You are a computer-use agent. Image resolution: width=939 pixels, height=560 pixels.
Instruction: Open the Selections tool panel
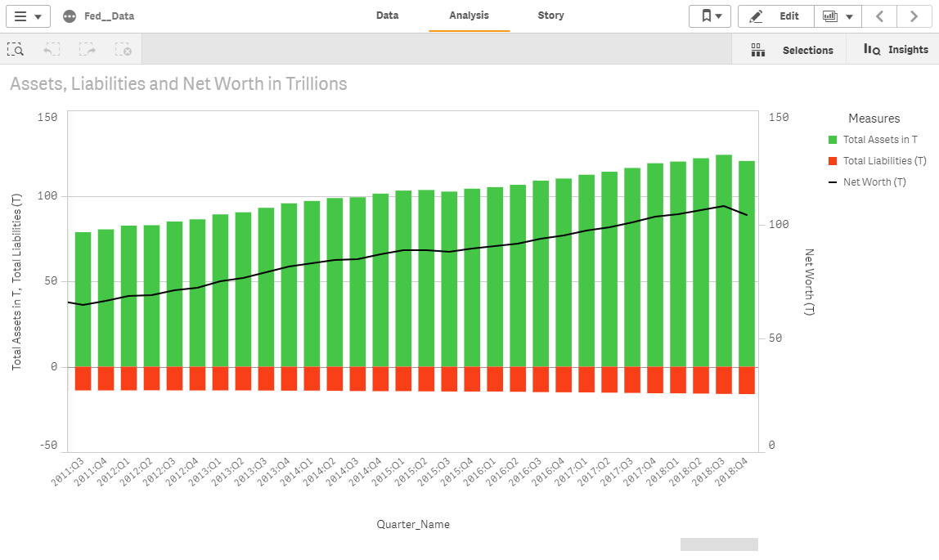(791, 50)
